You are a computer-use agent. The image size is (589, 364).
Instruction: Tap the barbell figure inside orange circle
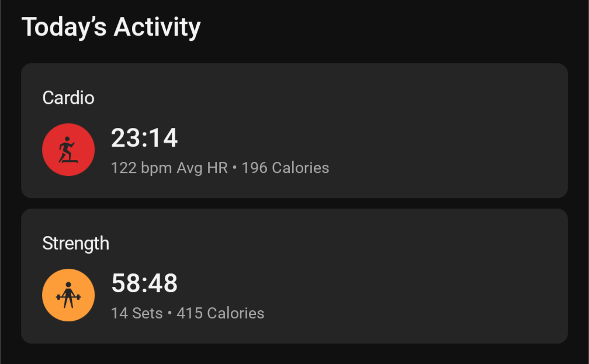pyautogui.click(x=68, y=295)
